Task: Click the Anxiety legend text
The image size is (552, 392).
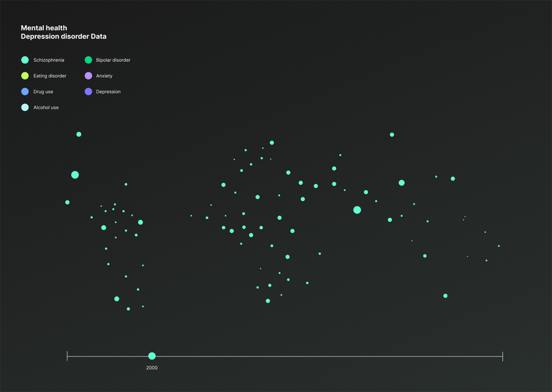Action: 104,76
